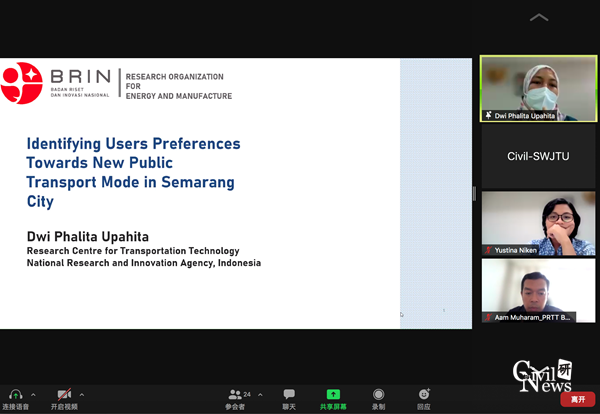Click the muted mic icon on Yustina Niken's label
The image size is (600, 414).
489,250
